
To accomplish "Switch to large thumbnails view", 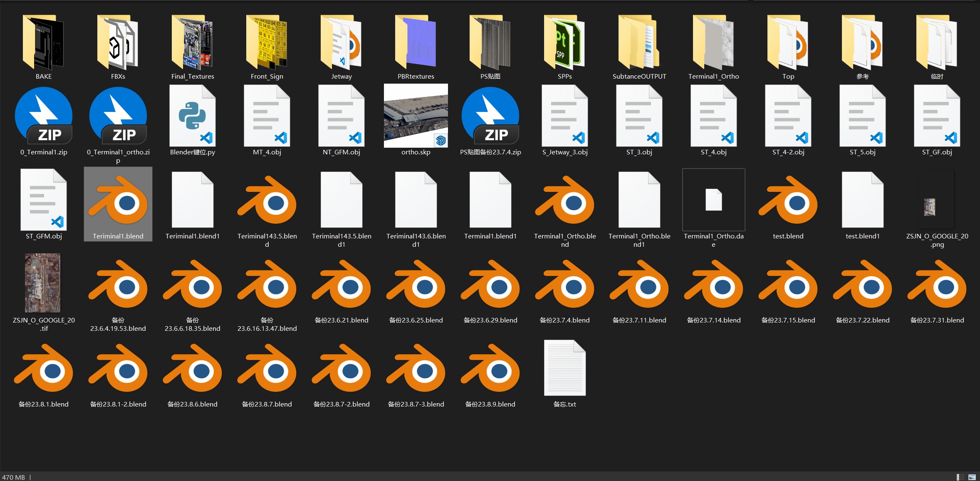I will click(972, 477).
